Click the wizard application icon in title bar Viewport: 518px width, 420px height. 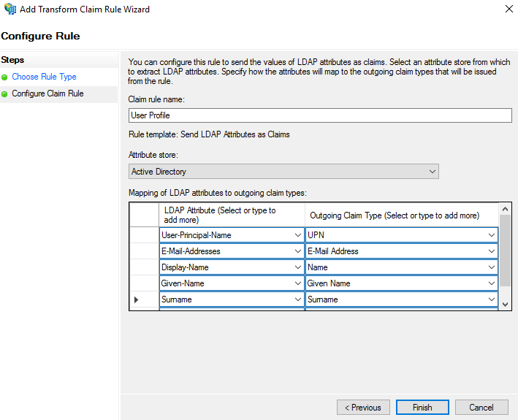point(10,9)
